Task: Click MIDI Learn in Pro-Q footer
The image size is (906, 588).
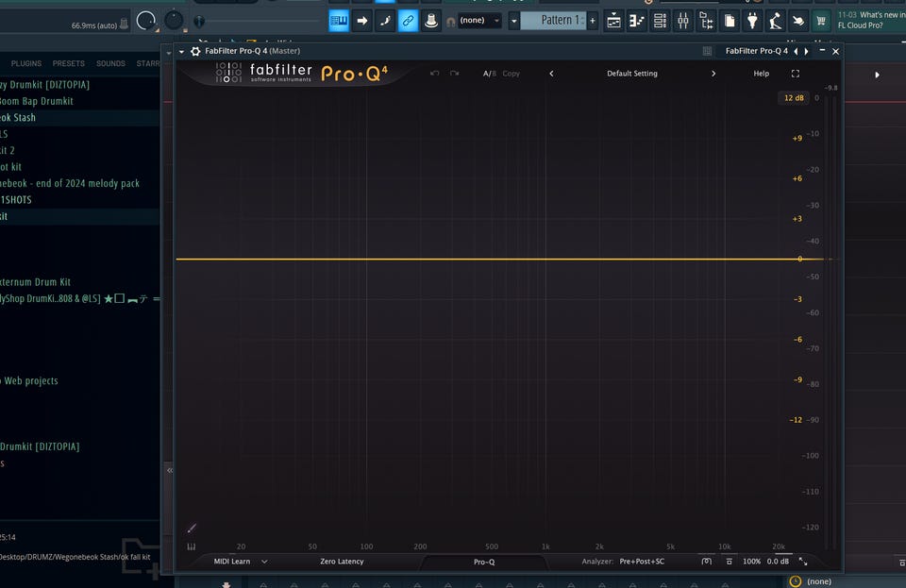Action: [232, 562]
